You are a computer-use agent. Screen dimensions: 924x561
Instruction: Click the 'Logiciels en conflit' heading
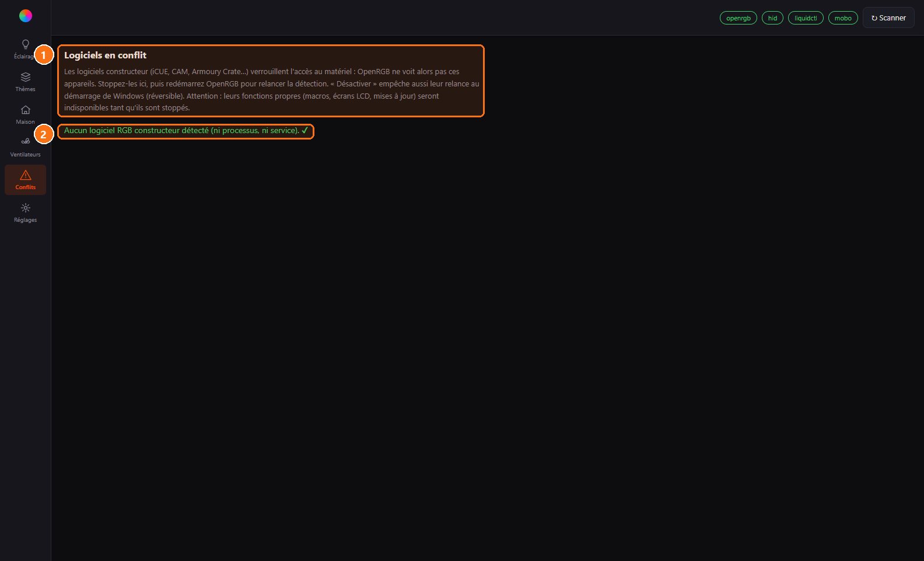point(105,55)
